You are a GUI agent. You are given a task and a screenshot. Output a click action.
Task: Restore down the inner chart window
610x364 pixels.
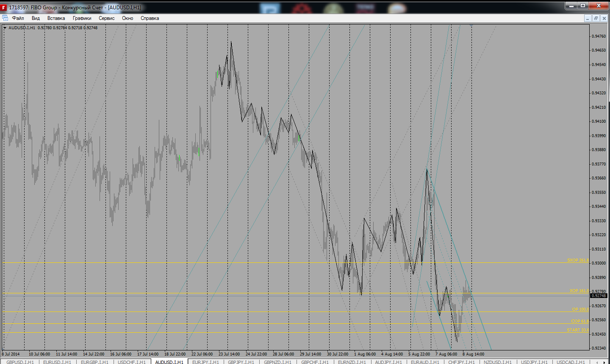(596, 18)
